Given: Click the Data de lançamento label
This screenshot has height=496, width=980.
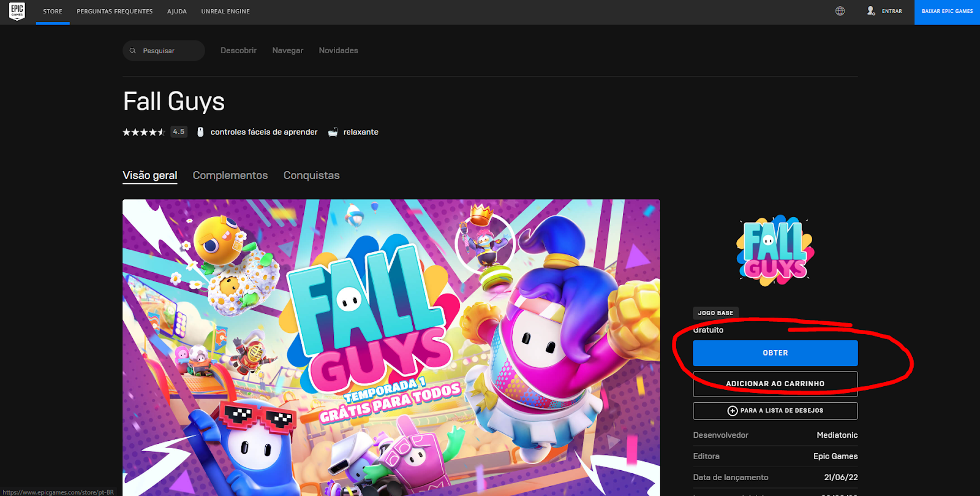Looking at the screenshot, I should click(730, 478).
